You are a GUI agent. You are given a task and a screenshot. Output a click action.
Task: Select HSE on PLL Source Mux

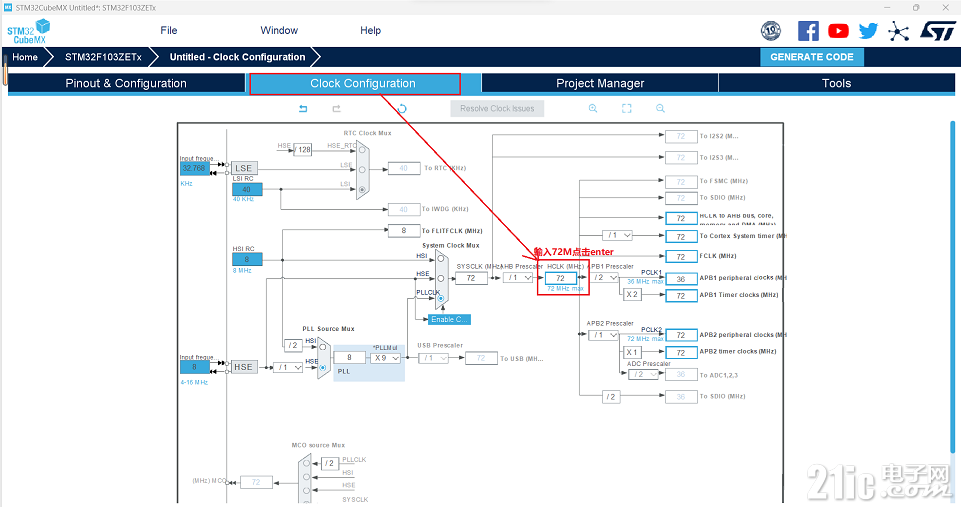(323, 367)
